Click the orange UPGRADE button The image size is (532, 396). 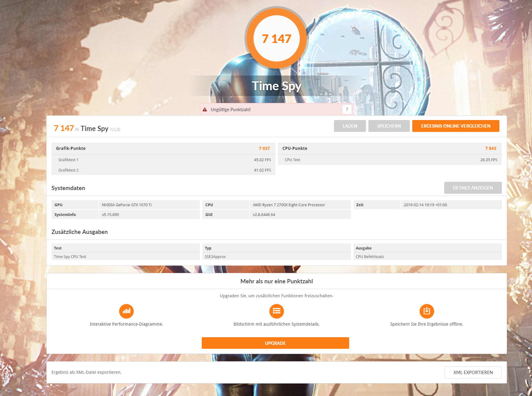tap(275, 343)
